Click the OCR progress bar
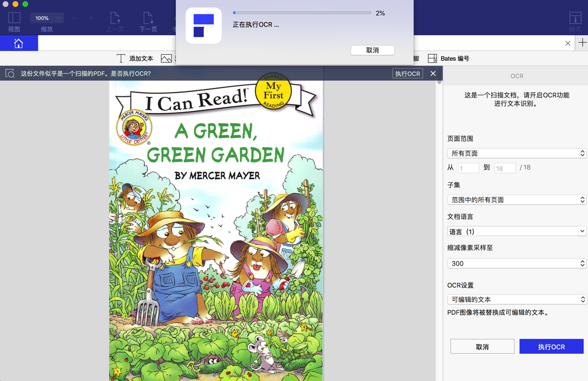Screen dimensions: 588x381 302,13
